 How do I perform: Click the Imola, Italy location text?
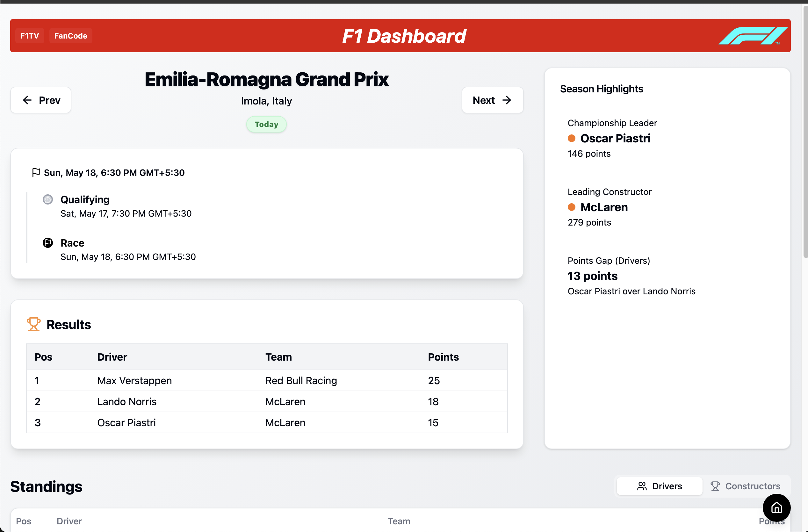[x=266, y=101]
